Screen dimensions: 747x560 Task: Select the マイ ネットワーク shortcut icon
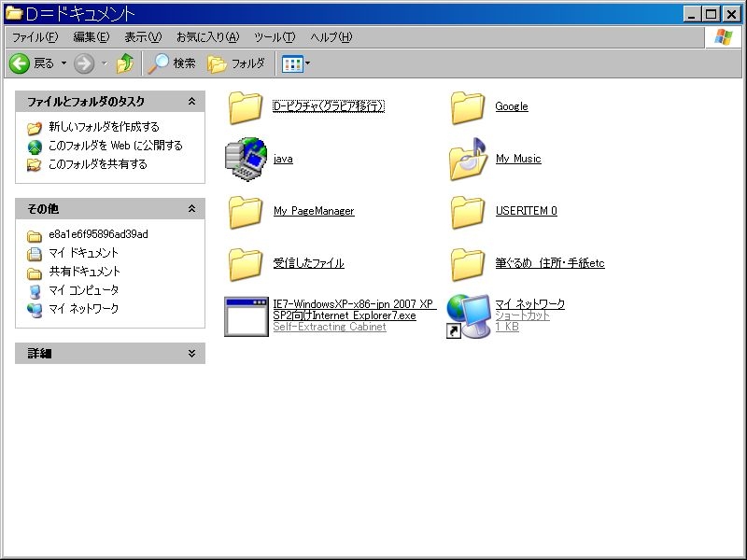click(x=468, y=315)
